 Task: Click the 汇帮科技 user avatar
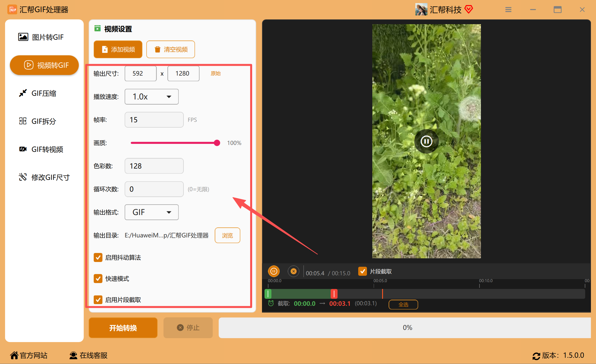(421, 10)
